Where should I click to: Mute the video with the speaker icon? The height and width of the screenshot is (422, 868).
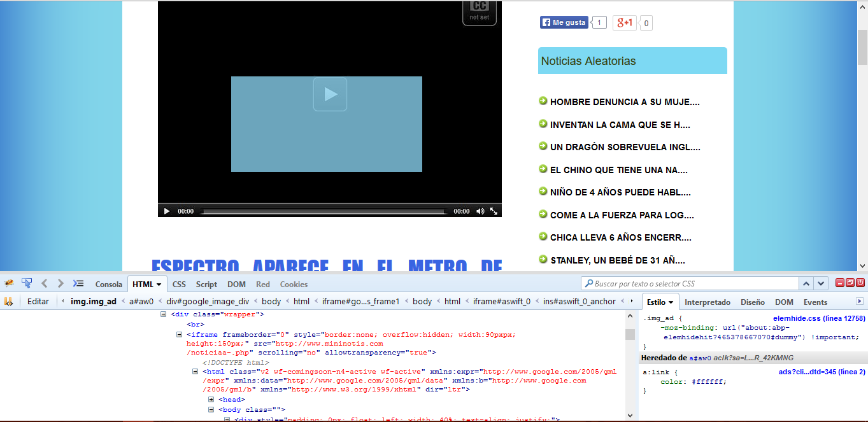point(480,211)
